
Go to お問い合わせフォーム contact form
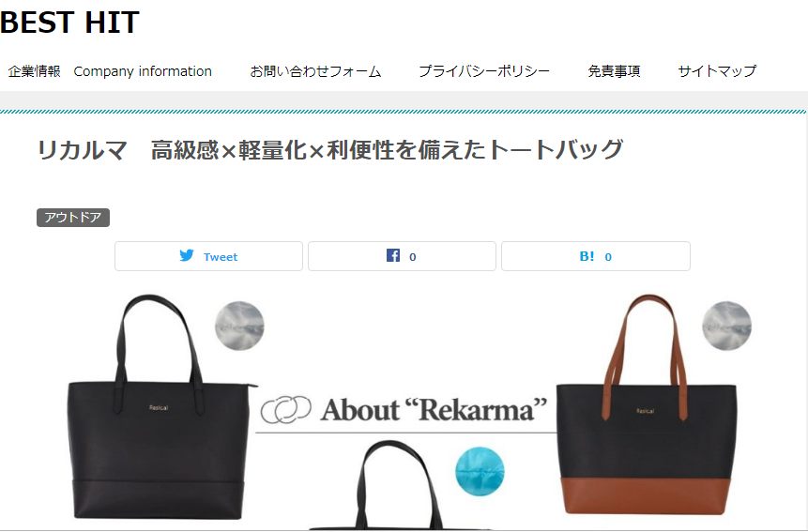(315, 71)
